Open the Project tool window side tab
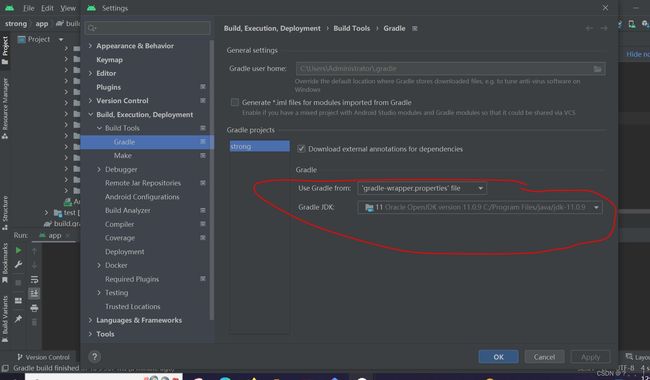Viewport: 650px width, 380px height. (5, 50)
